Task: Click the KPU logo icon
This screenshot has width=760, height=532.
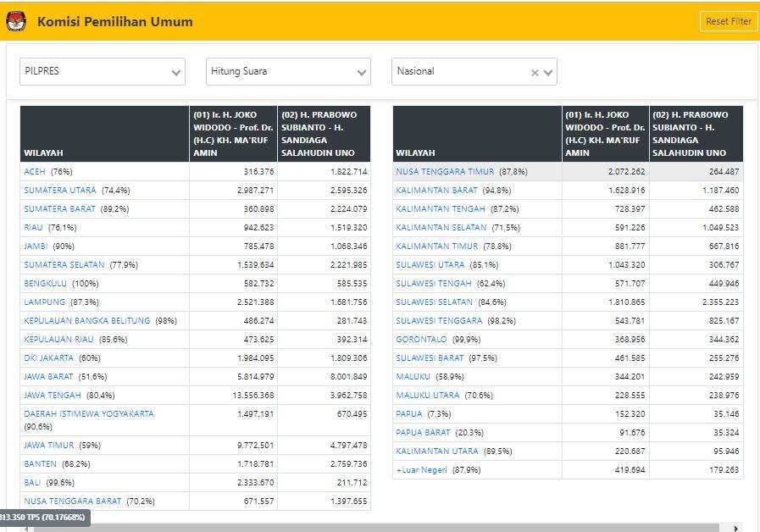Action: tap(16, 22)
